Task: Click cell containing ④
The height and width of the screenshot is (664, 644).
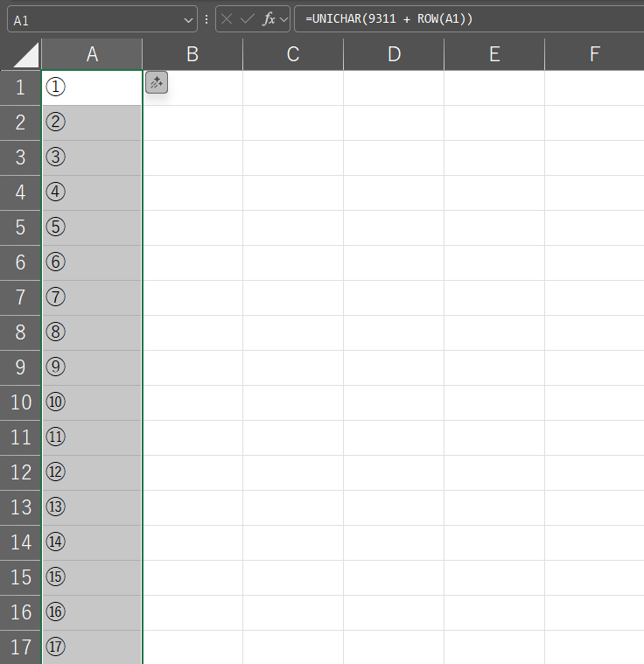Action: (92, 192)
